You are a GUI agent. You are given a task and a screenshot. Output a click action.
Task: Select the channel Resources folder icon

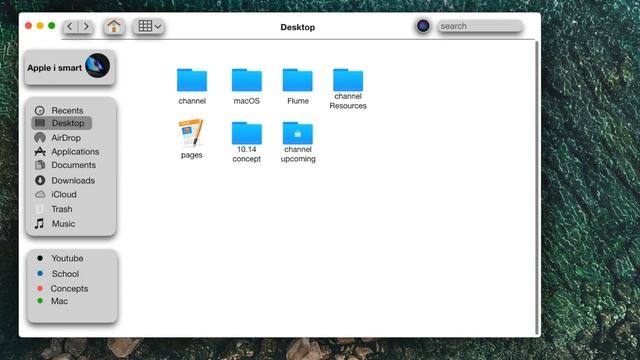[x=348, y=80]
